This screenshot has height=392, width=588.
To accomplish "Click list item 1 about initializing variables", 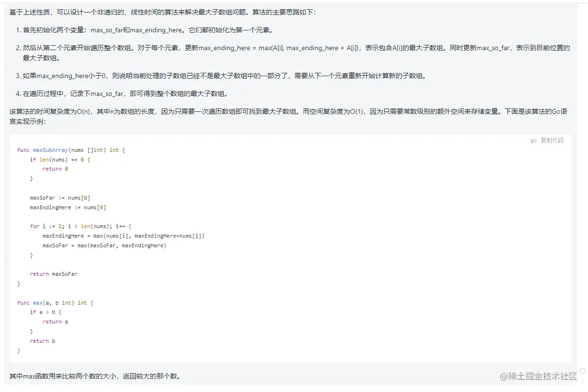I will (x=145, y=29).
